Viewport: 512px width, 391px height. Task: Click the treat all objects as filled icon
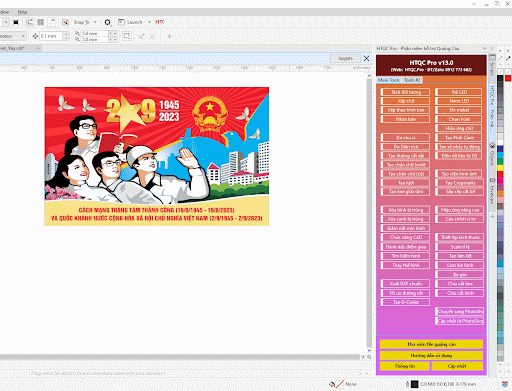(127, 36)
